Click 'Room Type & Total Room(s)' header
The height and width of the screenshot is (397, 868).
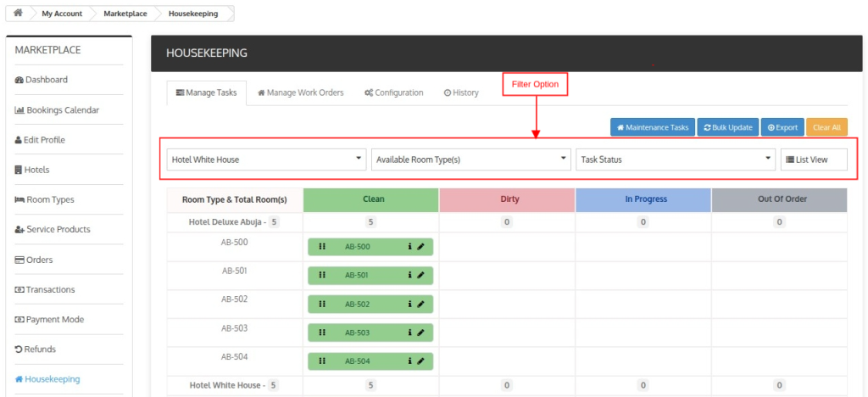click(235, 200)
